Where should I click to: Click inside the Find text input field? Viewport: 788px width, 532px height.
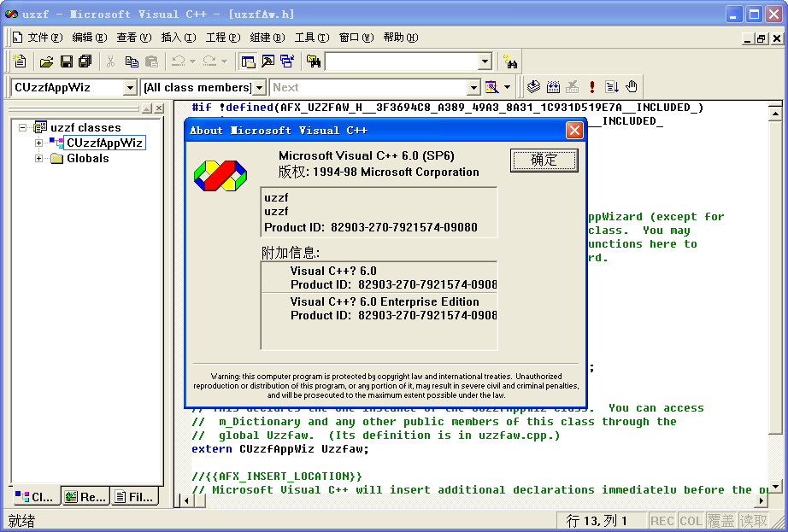click(402, 61)
